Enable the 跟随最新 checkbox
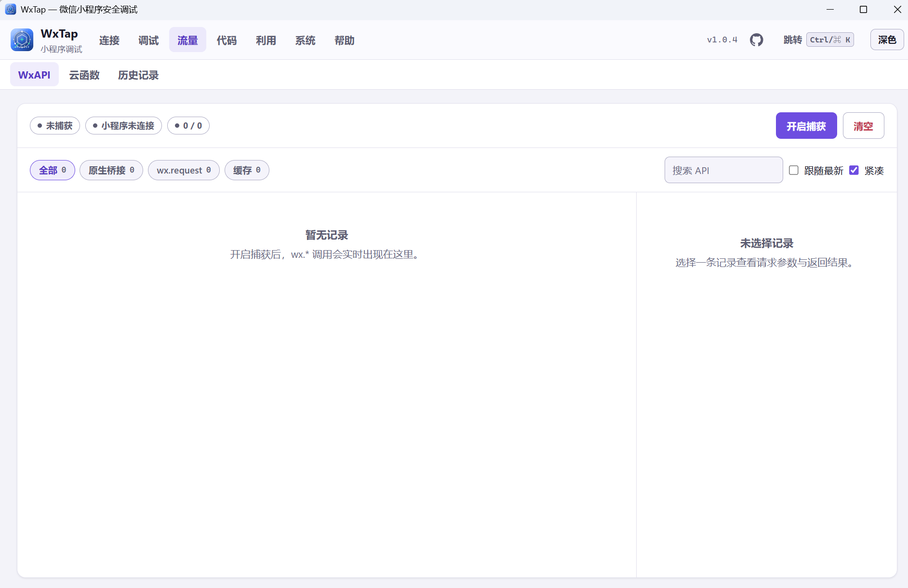Viewport: 908px width, 588px height. [x=794, y=170]
